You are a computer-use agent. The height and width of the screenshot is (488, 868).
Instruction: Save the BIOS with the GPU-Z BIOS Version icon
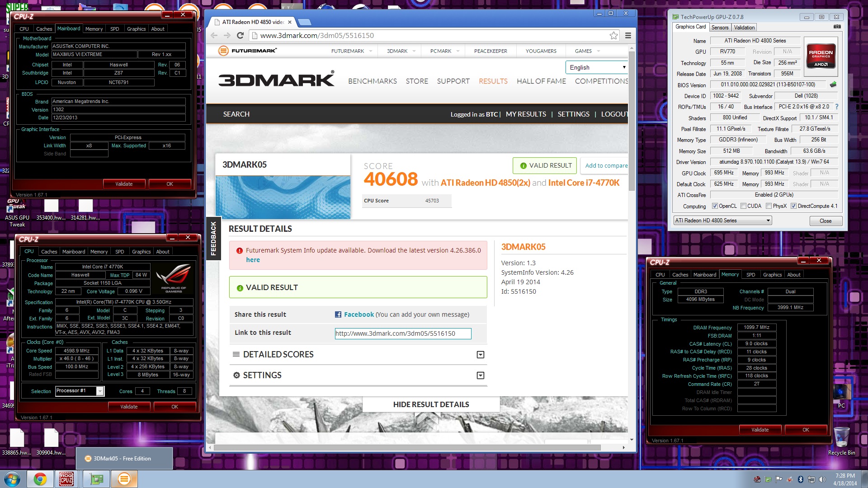[x=833, y=84]
